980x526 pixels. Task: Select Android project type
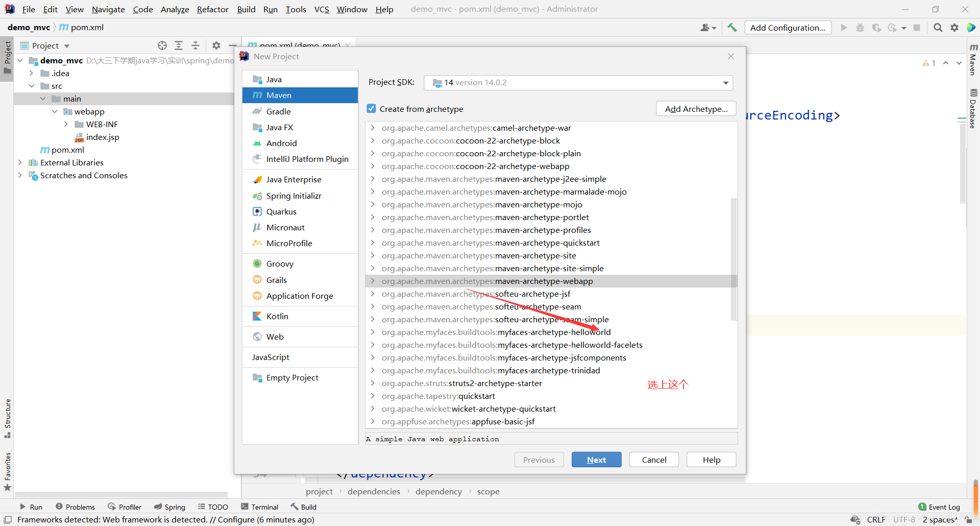tap(300, 143)
